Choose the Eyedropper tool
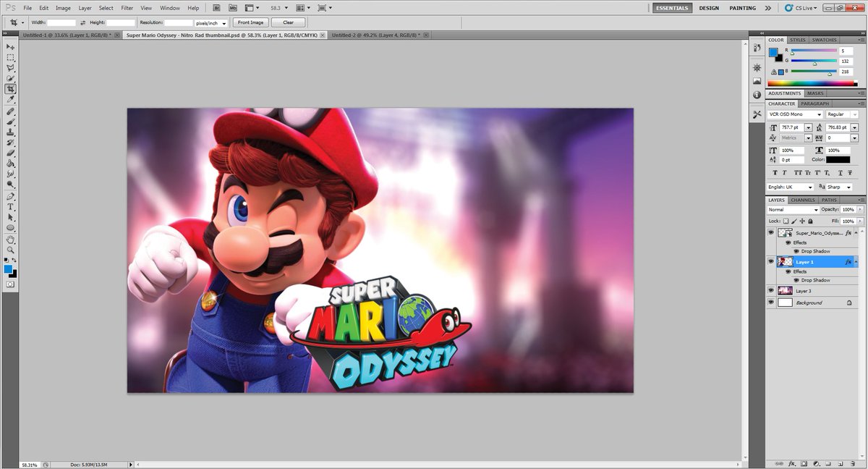Image resolution: width=868 pixels, height=469 pixels. 10,99
